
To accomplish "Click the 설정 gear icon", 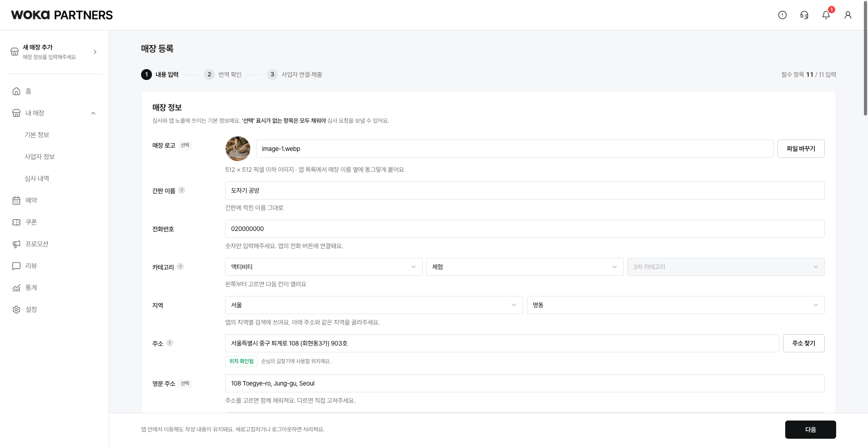I will 16,310.
